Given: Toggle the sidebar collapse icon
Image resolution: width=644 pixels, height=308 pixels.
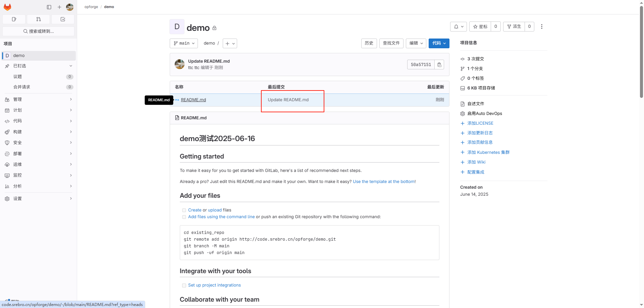Looking at the screenshot, I should coord(49,7).
